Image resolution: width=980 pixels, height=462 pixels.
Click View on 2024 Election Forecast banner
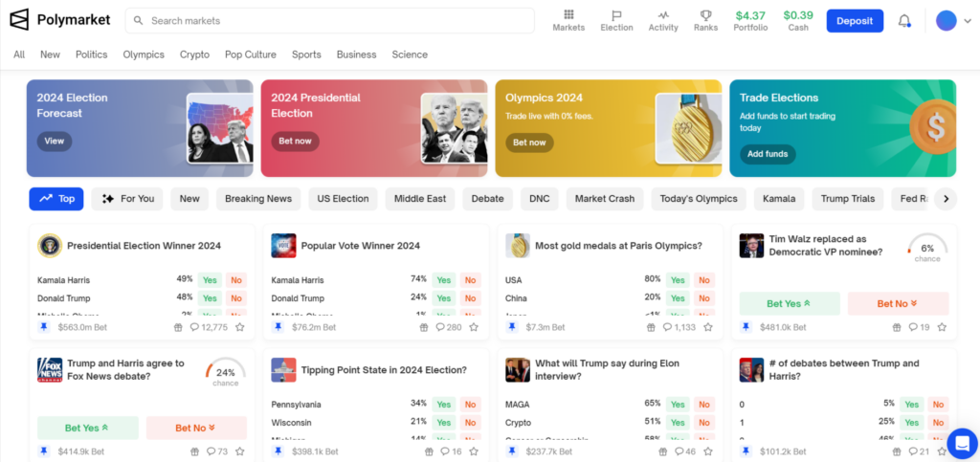55,142
